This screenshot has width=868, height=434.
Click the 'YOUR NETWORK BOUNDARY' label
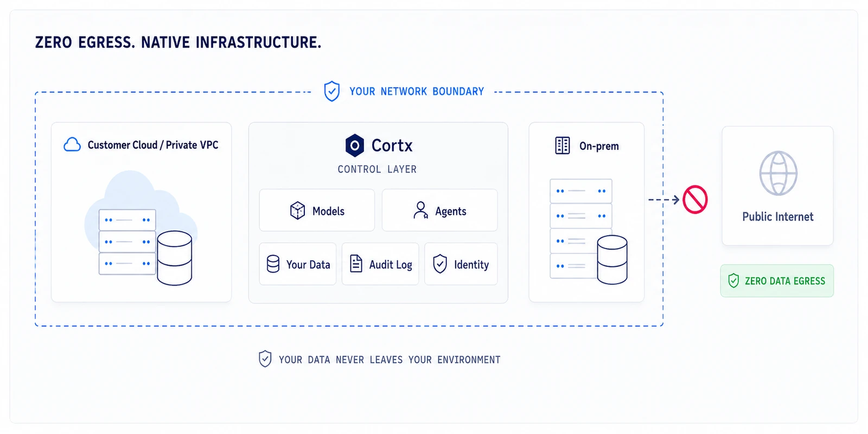(x=417, y=92)
